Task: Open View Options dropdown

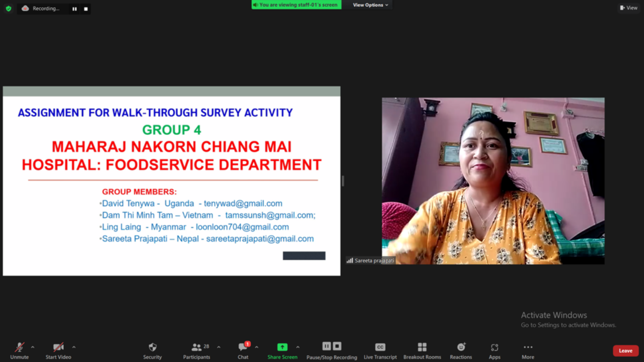Action: pos(370,5)
